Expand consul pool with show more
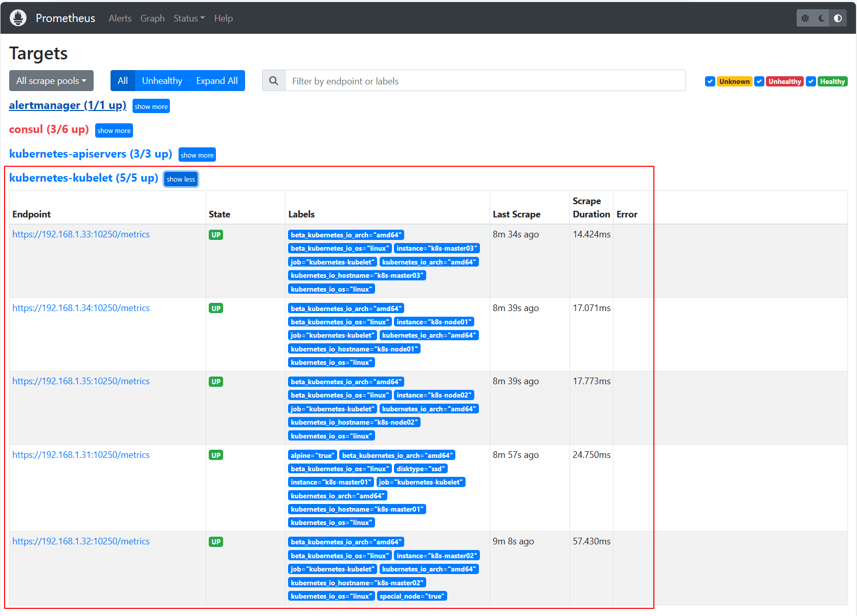Image resolution: width=857 pixels, height=616 pixels. tap(114, 130)
